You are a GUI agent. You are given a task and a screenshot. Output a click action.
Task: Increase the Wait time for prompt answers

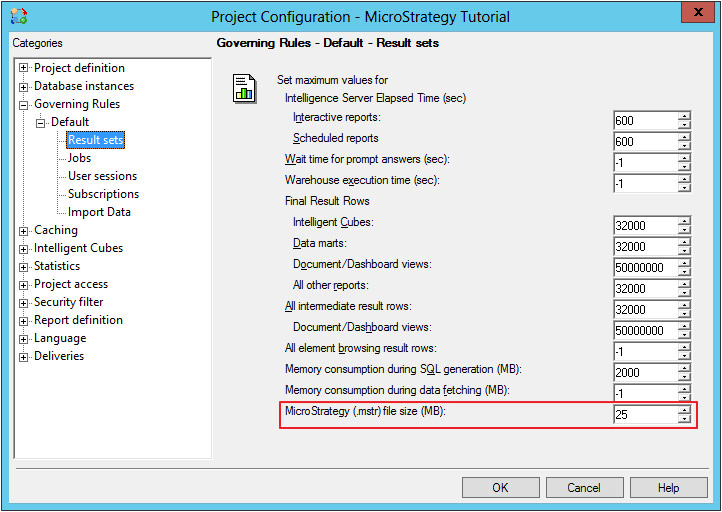point(684,158)
